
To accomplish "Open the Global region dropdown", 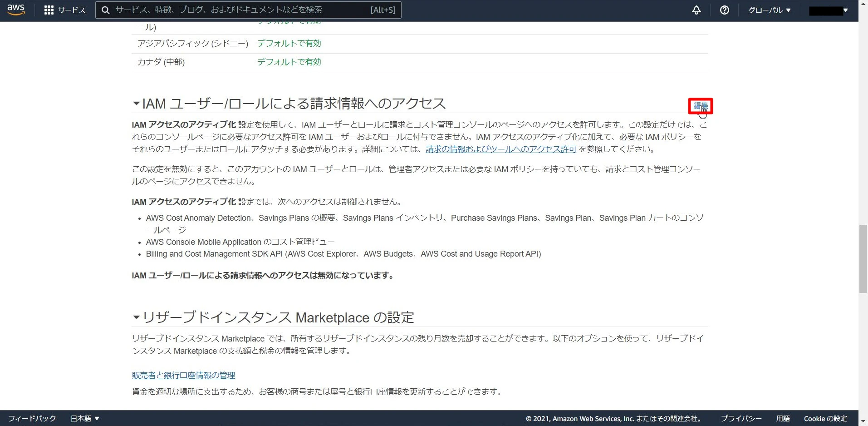I will tap(770, 10).
